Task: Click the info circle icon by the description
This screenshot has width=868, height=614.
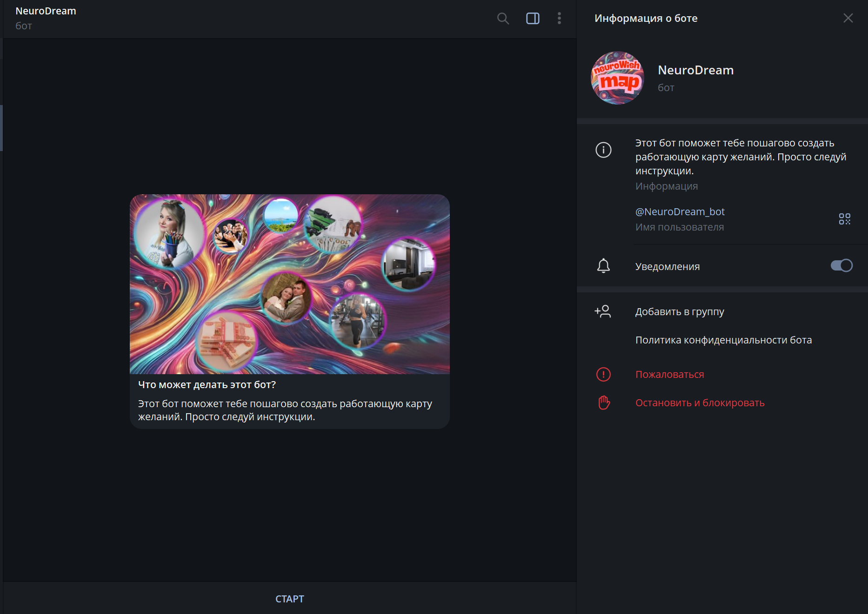Action: click(603, 150)
